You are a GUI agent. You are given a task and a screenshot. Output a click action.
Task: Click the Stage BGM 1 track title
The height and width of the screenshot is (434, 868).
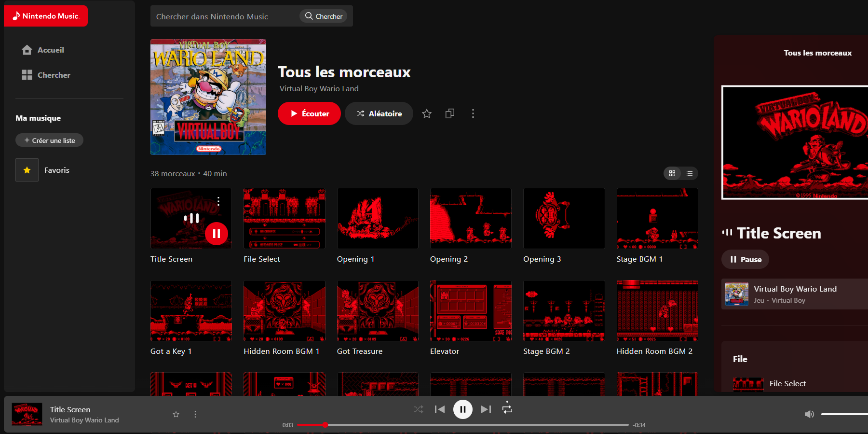[x=639, y=259]
